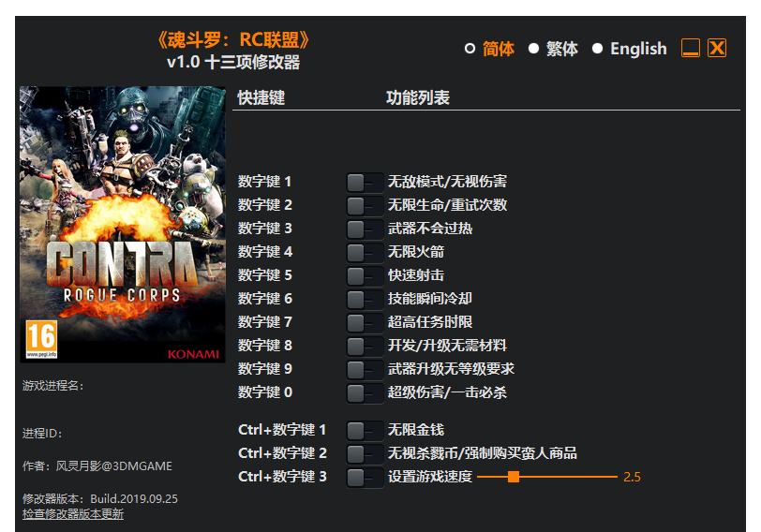Toggle 武器升级无等级要求 switch
The image size is (761, 532).
pos(365,370)
